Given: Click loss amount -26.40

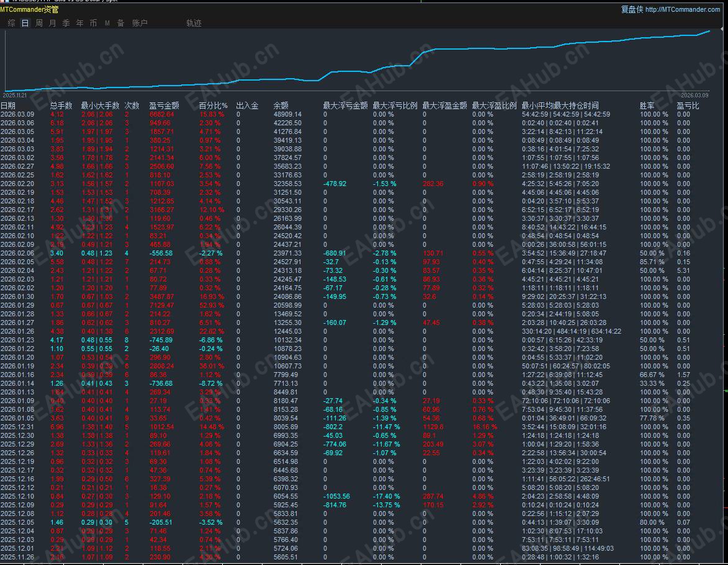Looking at the screenshot, I should 160,349.
